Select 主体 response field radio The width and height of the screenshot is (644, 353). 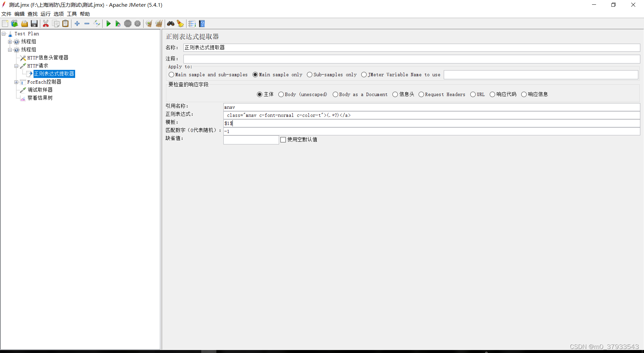260,94
